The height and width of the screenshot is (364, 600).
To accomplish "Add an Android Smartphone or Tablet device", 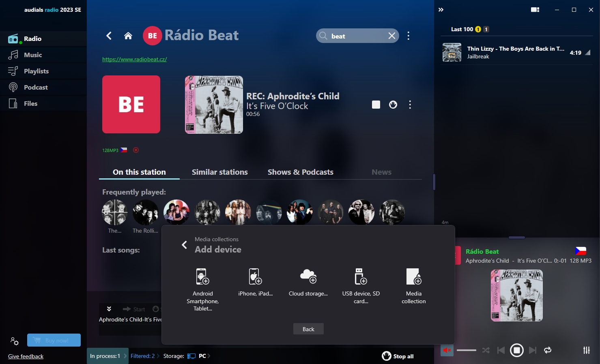I will (202, 289).
